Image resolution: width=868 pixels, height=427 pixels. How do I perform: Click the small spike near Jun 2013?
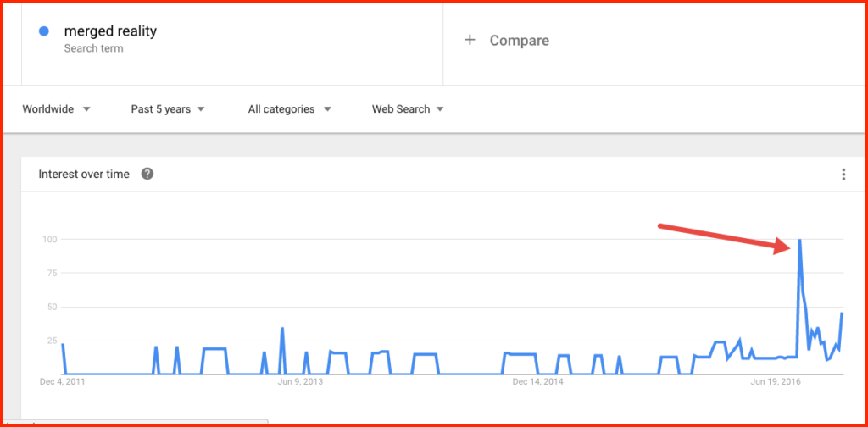pyautogui.click(x=282, y=329)
